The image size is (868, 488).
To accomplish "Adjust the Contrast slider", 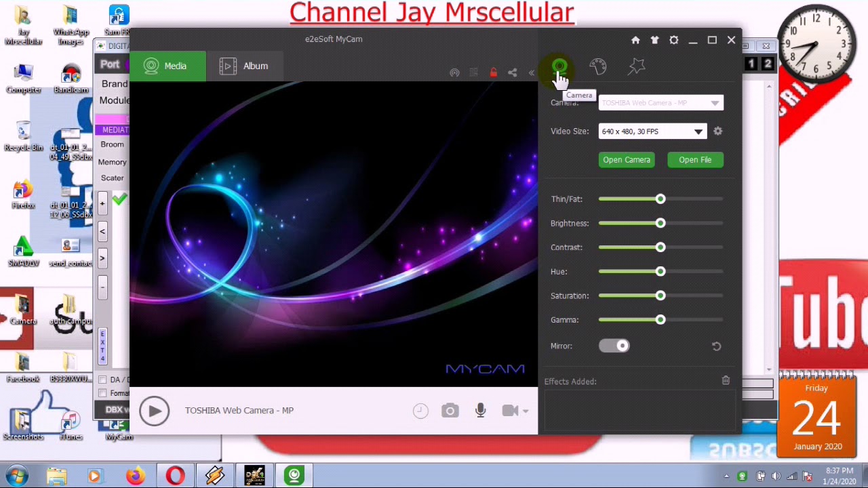I will (x=660, y=247).
